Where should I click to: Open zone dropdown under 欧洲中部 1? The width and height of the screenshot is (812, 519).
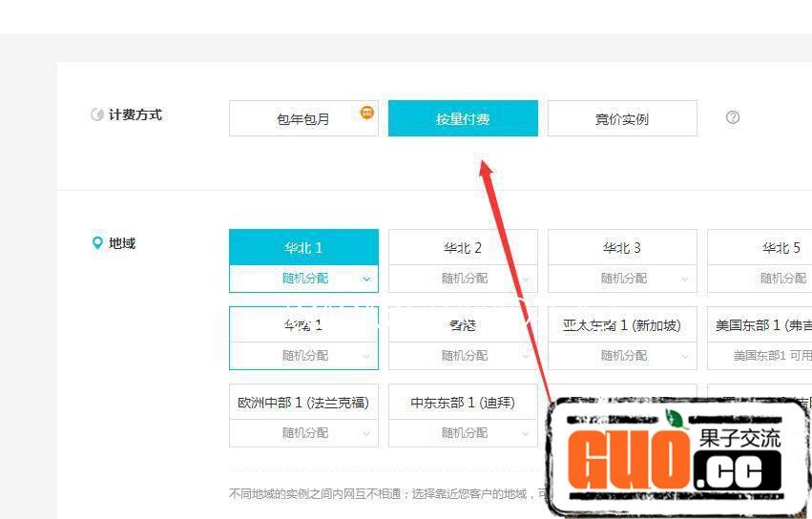click(303, 433)
